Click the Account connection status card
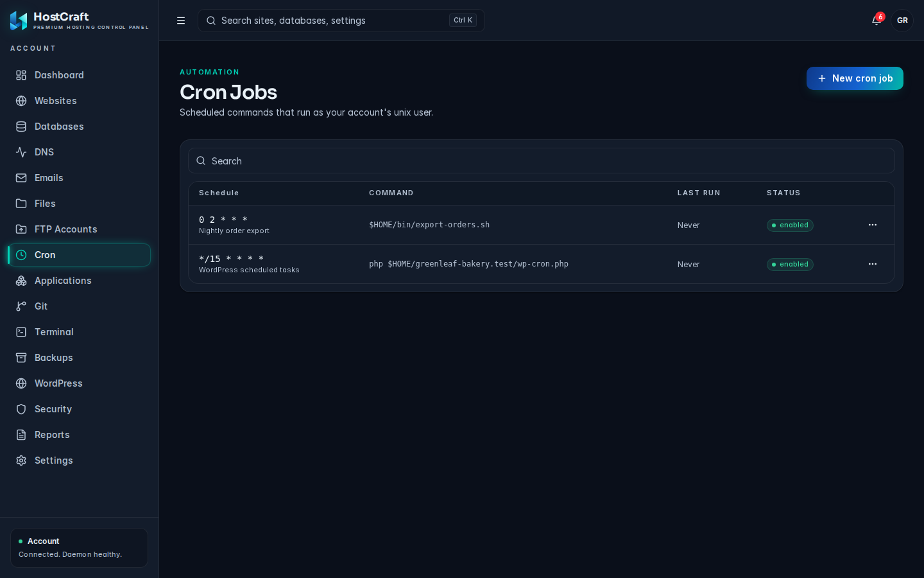 pos(79,548)
